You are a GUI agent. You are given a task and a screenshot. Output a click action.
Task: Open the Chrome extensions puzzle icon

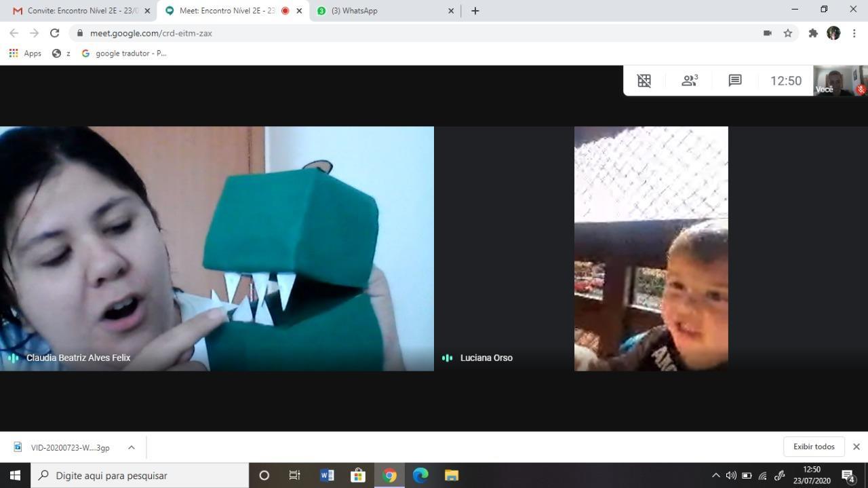point(813,33)
